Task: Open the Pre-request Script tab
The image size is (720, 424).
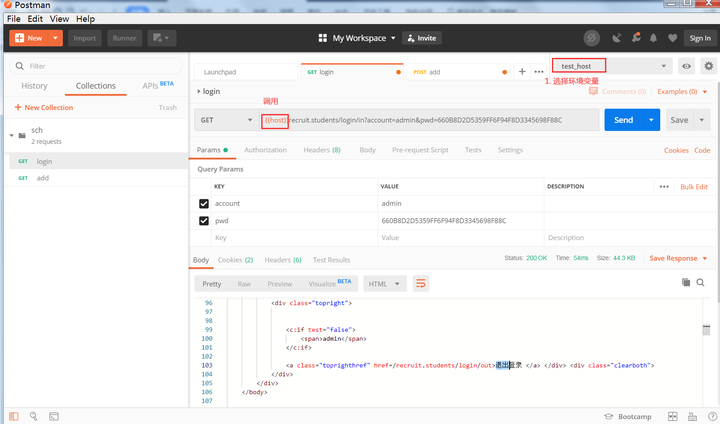Action: tap(420, 150)
